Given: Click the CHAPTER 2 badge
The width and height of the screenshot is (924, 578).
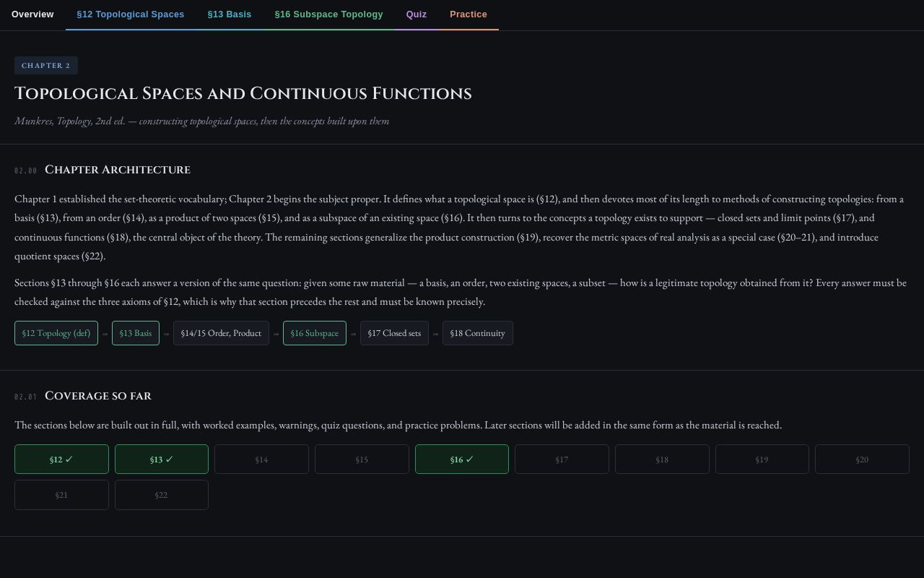Looking at the screenshot, I should click(x=46, y=66).
